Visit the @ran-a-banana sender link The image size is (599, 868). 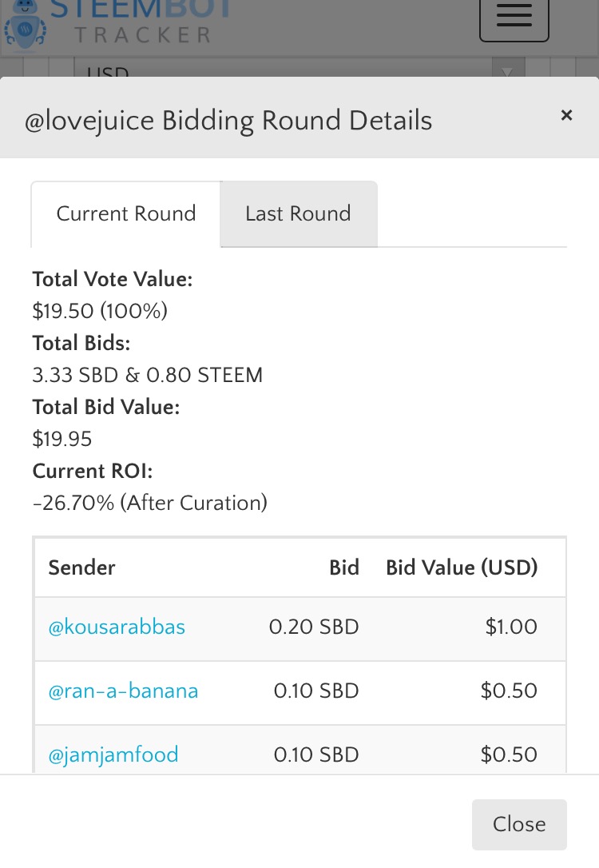click(x=123, y=691)
